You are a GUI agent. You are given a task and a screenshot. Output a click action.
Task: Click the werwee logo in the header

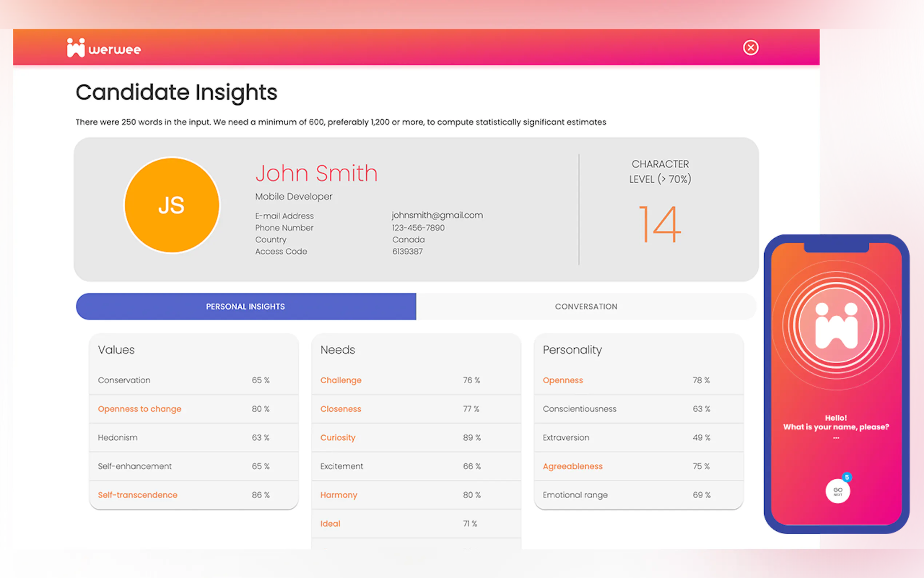[x=104, y=48]
